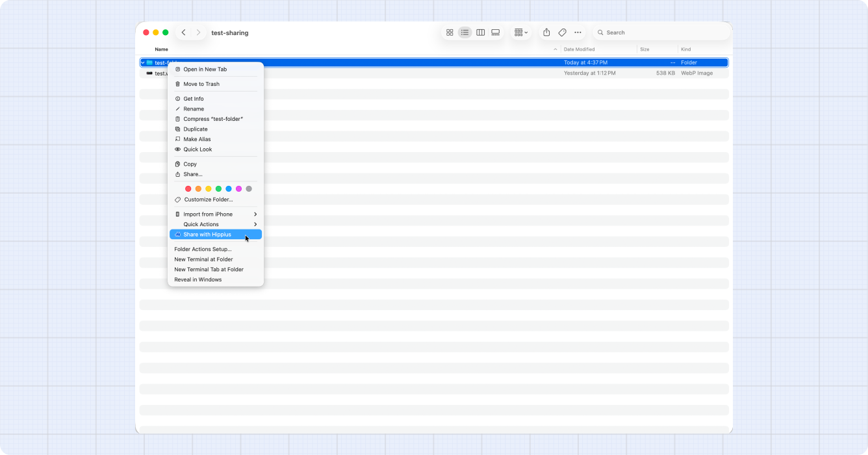
Task: Go forward with the right chevron
Action: pyautogui.click(x=199, y=32)
